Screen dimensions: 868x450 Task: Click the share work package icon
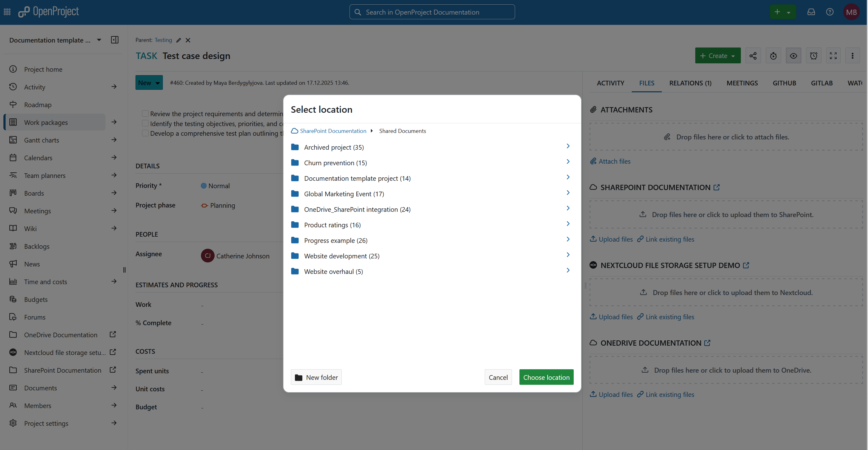tap(753, 56)
